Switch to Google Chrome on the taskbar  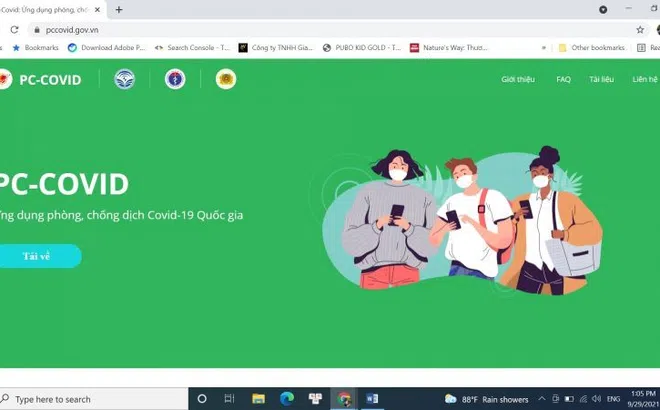[344, 399]
